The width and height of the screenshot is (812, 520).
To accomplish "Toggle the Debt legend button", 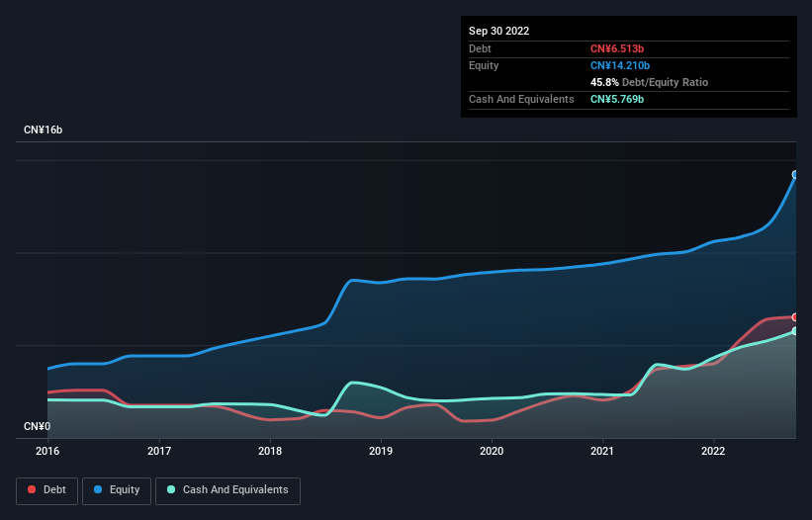I will pos(47,490).
